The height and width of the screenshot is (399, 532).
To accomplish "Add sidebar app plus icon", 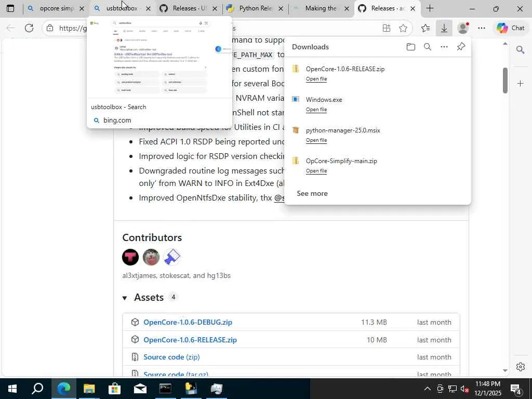I will 520,83.
